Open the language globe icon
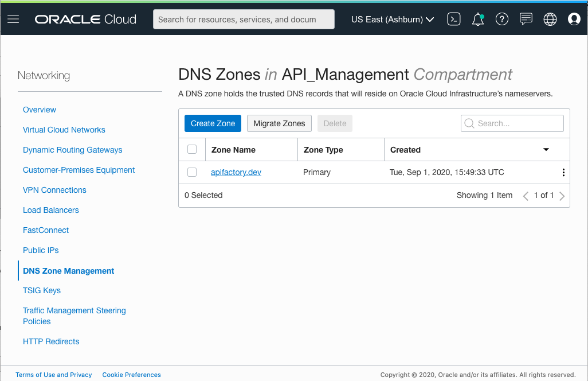This screenshot has width=588, height=381. tap(550, 19)
